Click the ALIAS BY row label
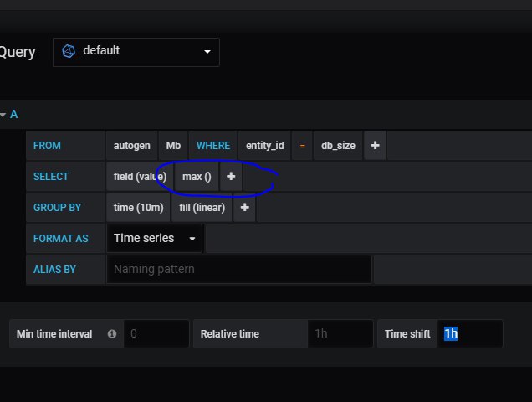Screen dimensions: 532x402 click(54, 269)
